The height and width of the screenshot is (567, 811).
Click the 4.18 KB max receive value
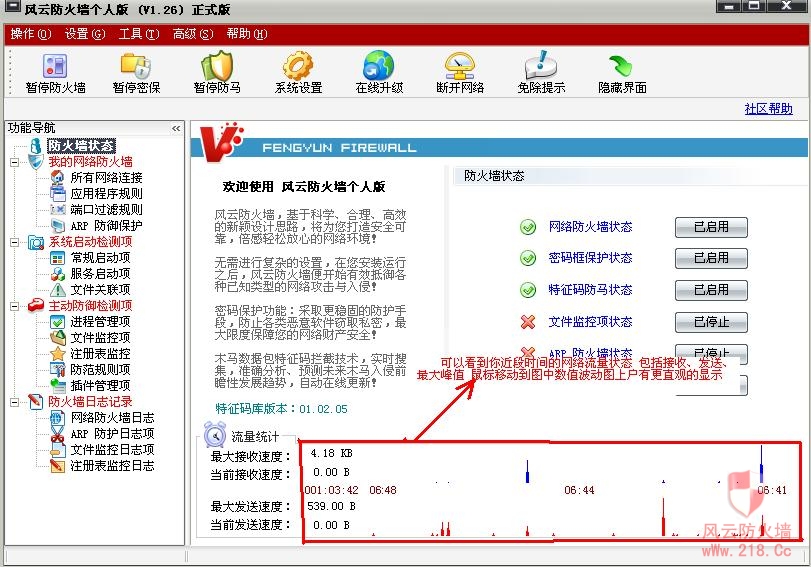[331, 453]
